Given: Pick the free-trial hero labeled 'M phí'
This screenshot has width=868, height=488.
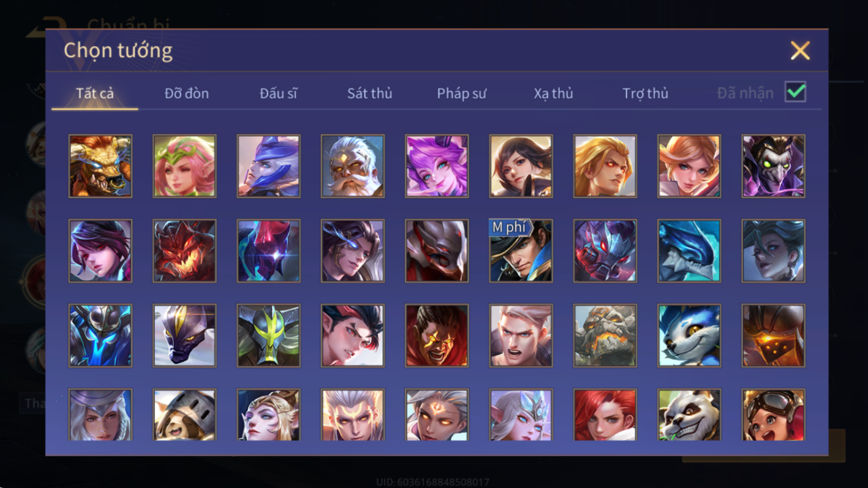Looking at the screenshot, I should [521, 251].
